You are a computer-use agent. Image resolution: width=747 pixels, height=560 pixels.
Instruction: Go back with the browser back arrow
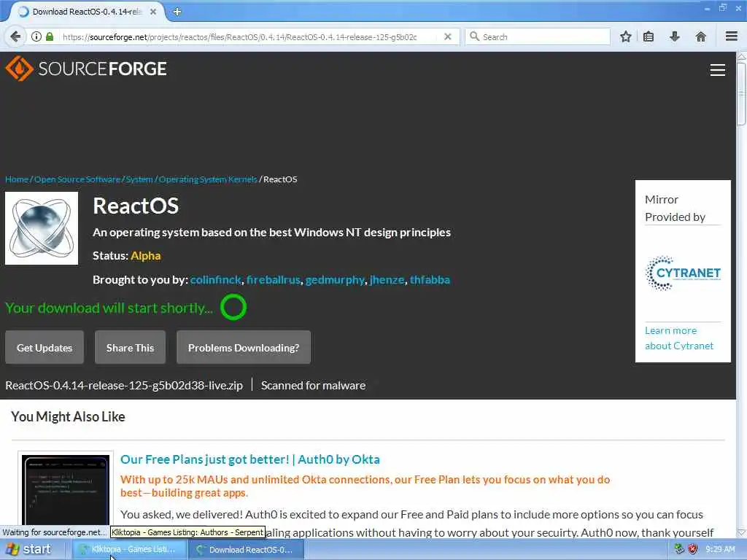[x=15, y=36]
